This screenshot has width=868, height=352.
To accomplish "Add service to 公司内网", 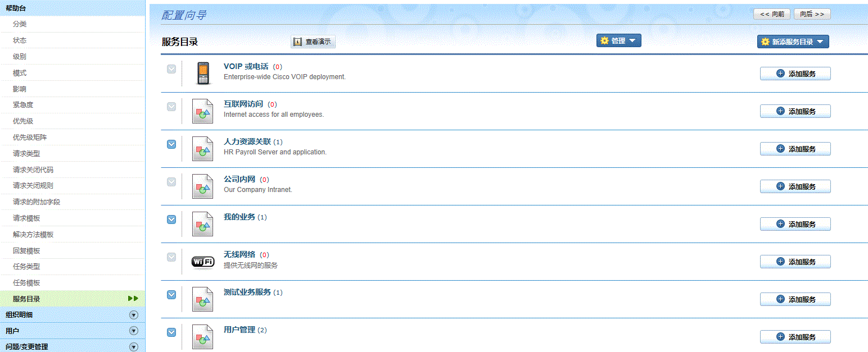I will pos(795,186).
